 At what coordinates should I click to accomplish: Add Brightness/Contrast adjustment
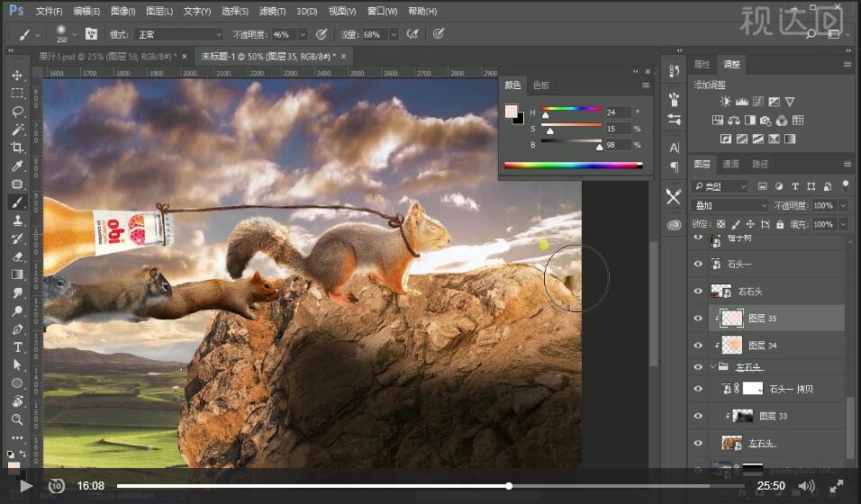tap(726, 102)
